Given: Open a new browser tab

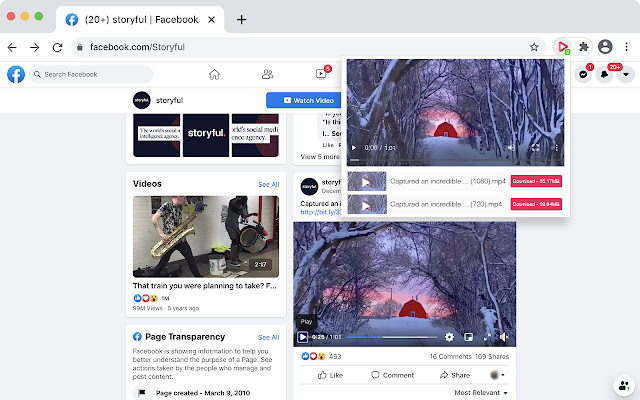Looking at the screenshot, I should point(241,19).
